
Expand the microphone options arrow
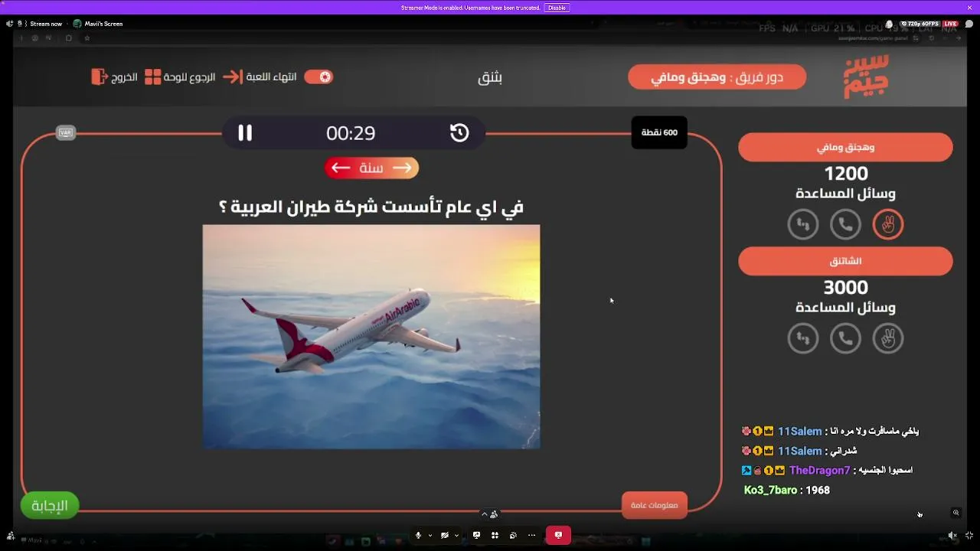click(x=430, y=535)
